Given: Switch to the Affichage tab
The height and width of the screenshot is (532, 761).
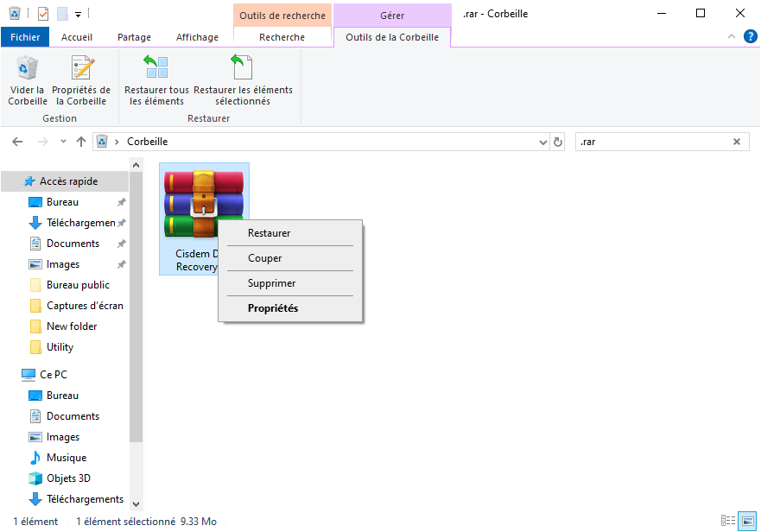Looking at the screenshot, I should coord(197,37).
